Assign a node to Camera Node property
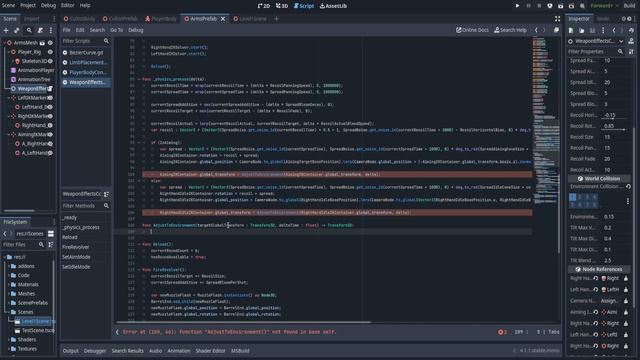 [x=609, y=301]
